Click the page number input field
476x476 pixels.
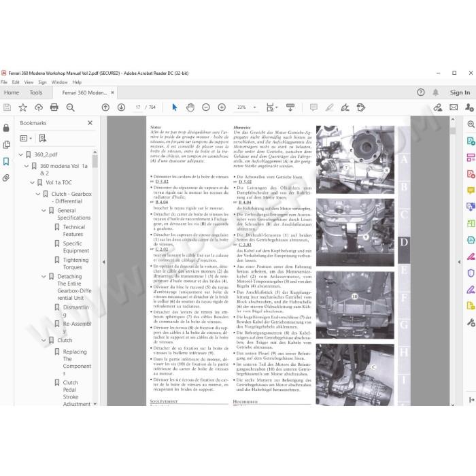[138, 107]
